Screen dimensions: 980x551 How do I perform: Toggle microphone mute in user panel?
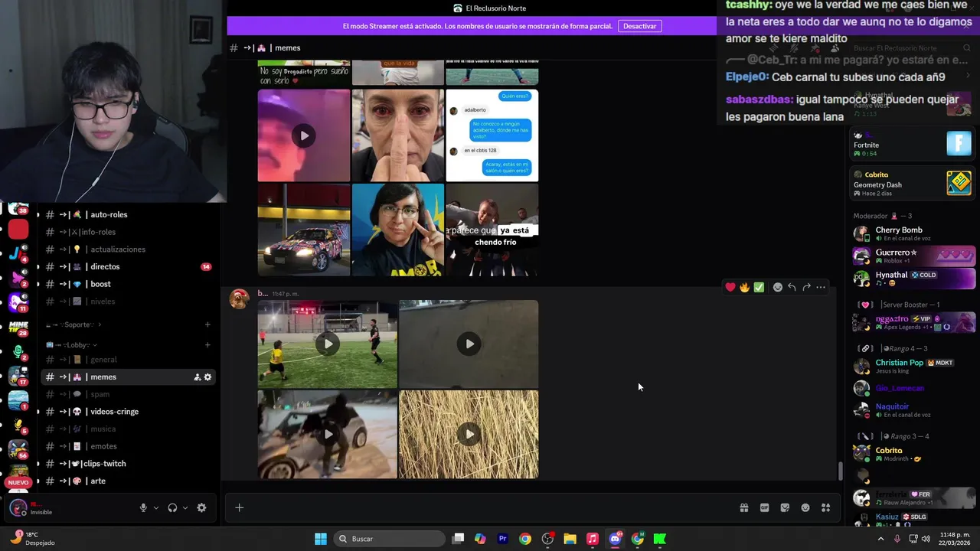tap(143, 507)
